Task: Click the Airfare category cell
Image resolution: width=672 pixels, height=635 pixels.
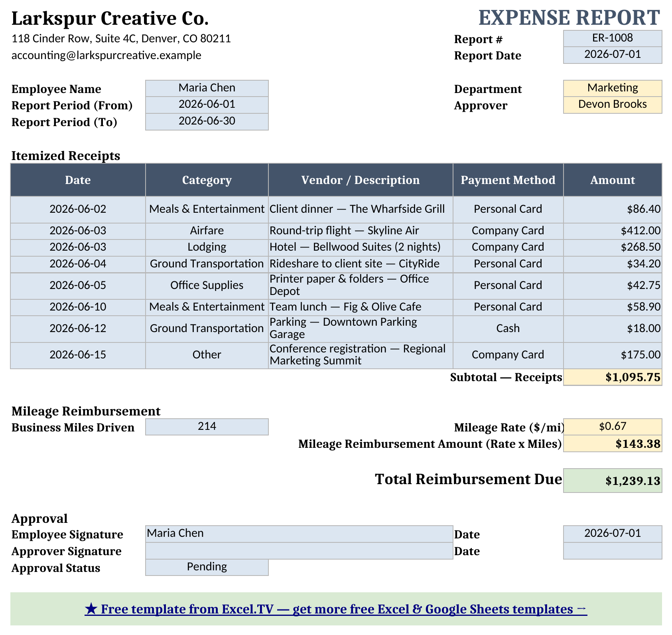Action: point(207,231)
